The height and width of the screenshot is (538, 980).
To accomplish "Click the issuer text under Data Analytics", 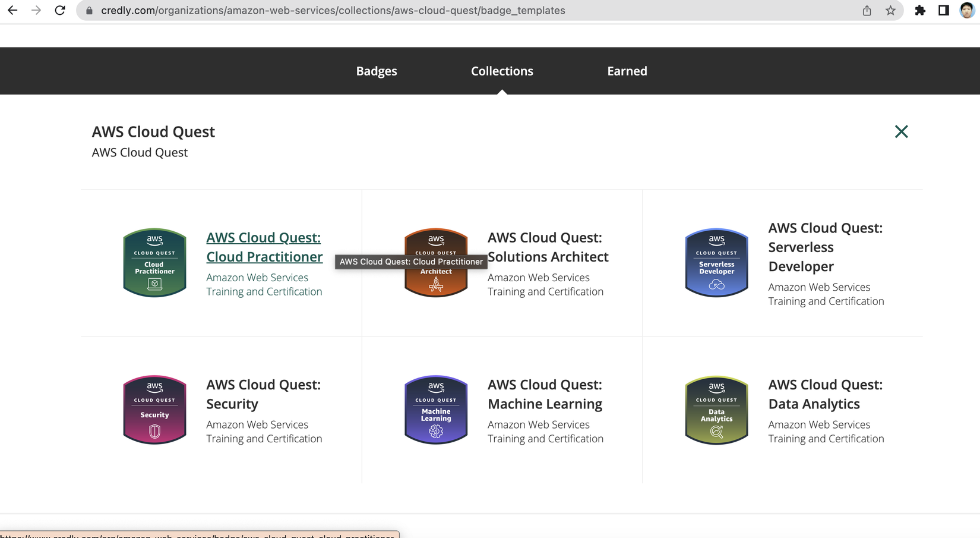I will 826,431.
